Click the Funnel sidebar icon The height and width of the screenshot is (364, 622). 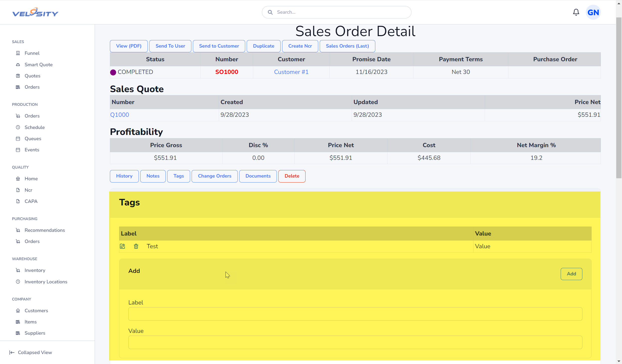pyautogui.click(x=18, y=53)
